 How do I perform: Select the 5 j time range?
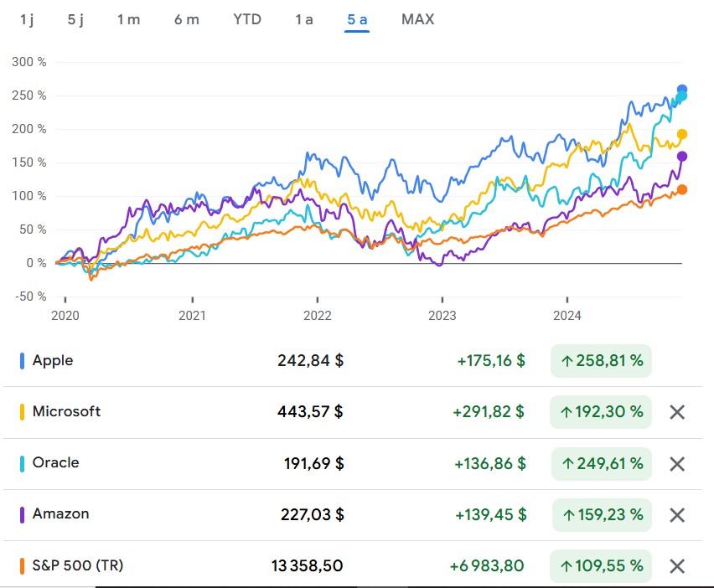[x=75, y=19]
